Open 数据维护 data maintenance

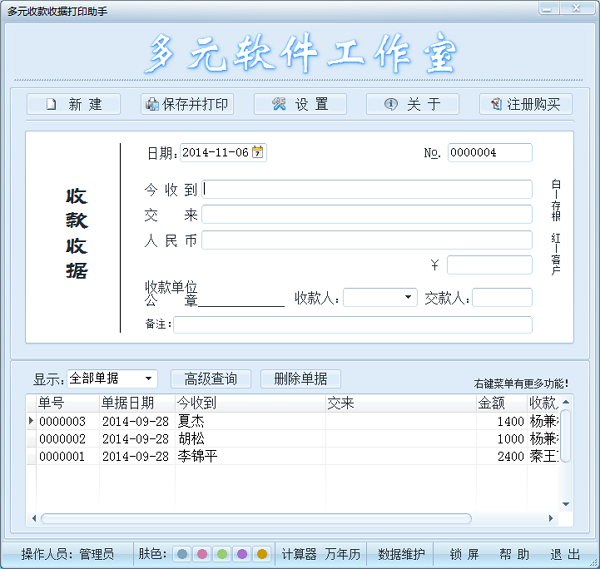point(401,554)
